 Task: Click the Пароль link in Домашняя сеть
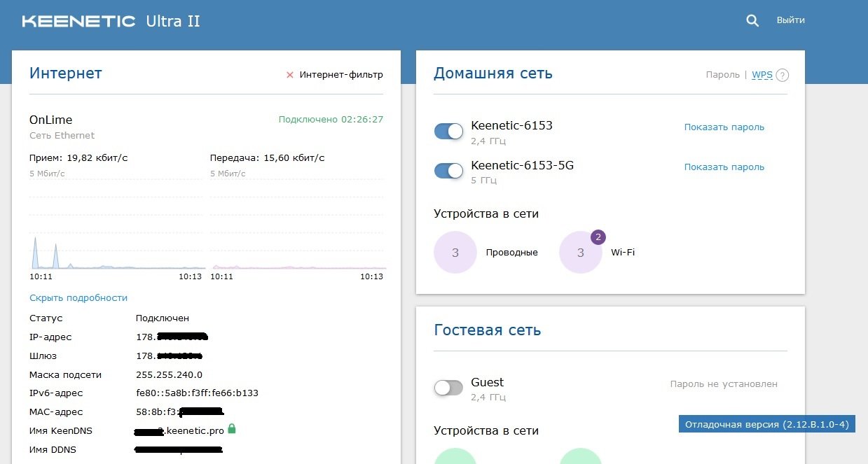pos(722,75)
